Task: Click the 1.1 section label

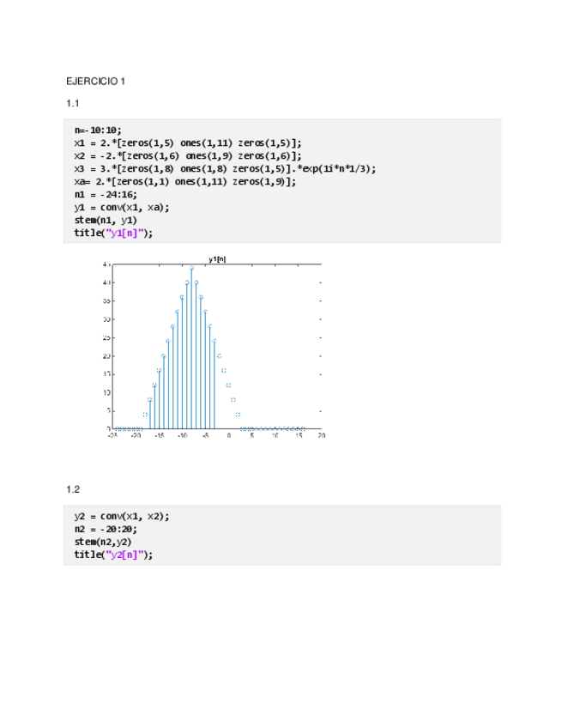Action: click(73, 104)
